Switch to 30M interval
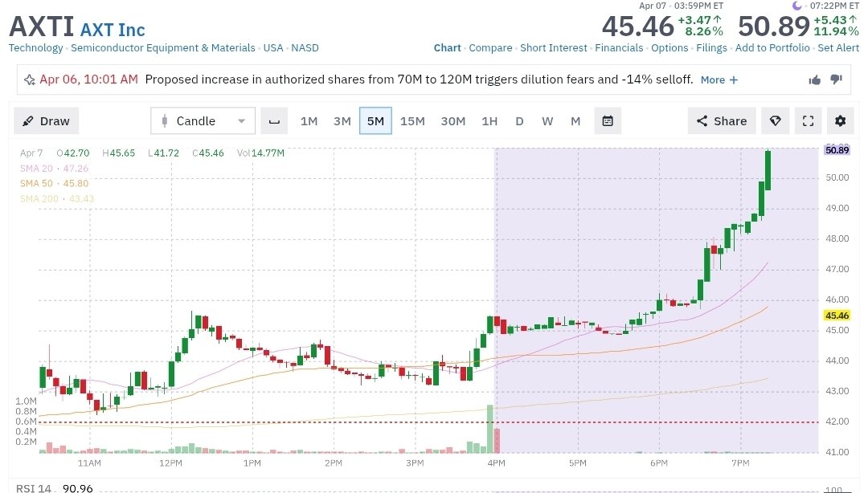868x493 pixels. pyautogui.click(x=452, y=121)
